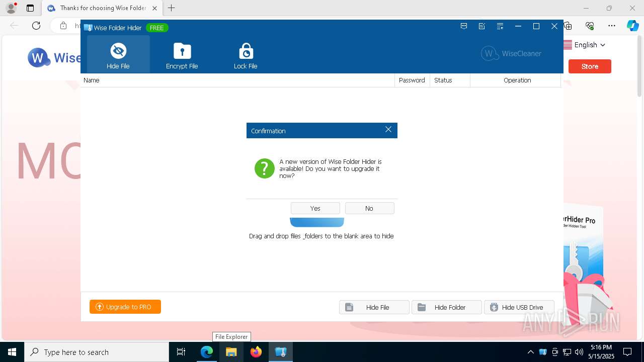Click the Hide USB Drive button

[x=519, y=307]
